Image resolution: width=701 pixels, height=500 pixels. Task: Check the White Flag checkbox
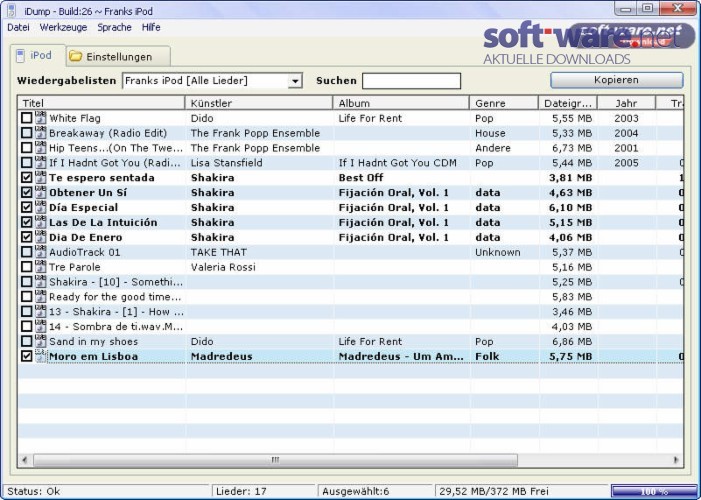(27, 118)
